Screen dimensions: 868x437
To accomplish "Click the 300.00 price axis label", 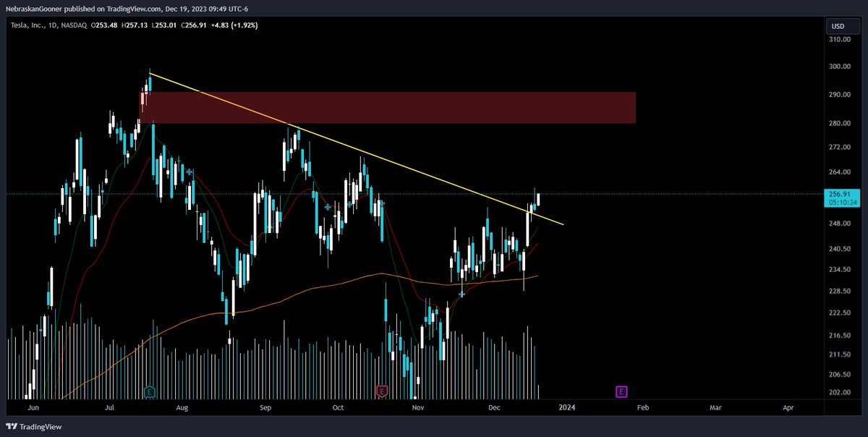I will pos(841,67).
